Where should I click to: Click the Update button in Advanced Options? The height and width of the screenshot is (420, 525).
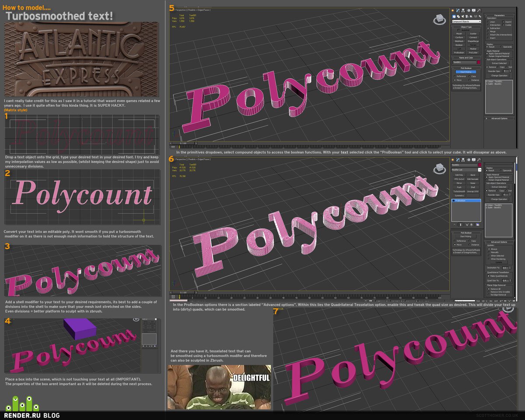point(499,262)
